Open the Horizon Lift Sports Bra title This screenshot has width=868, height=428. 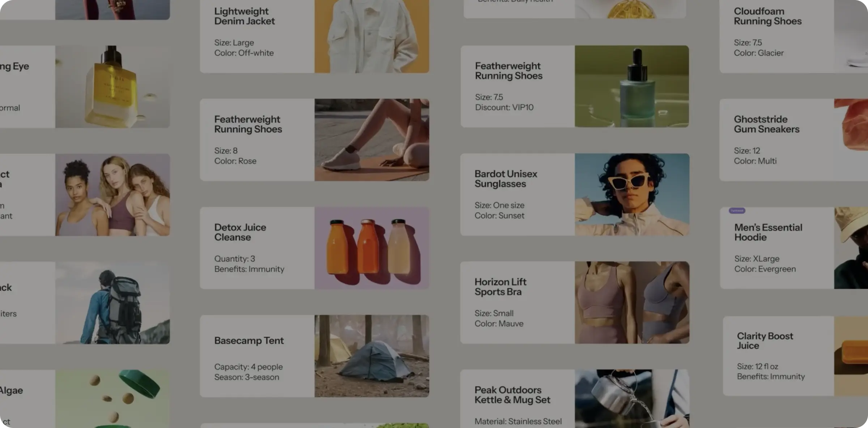[501, 287]
